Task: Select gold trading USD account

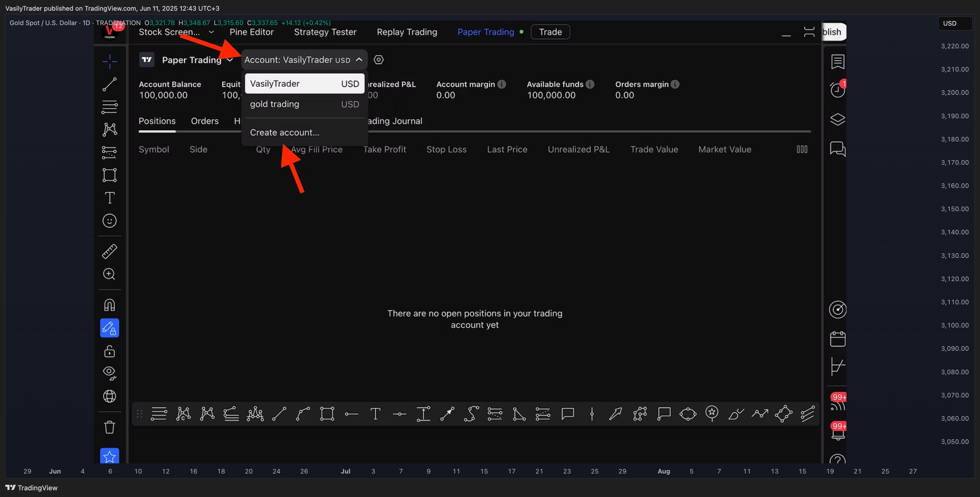Action: 304,104
